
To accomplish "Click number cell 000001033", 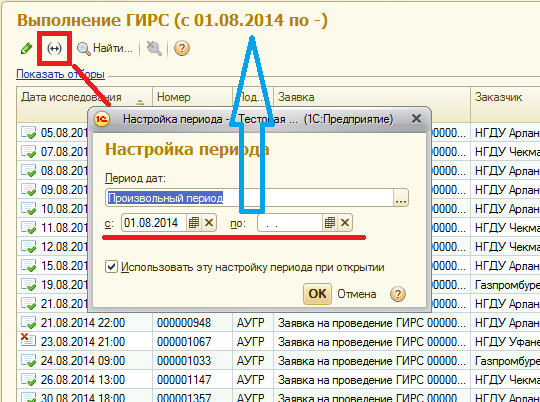I will (192, 361).
